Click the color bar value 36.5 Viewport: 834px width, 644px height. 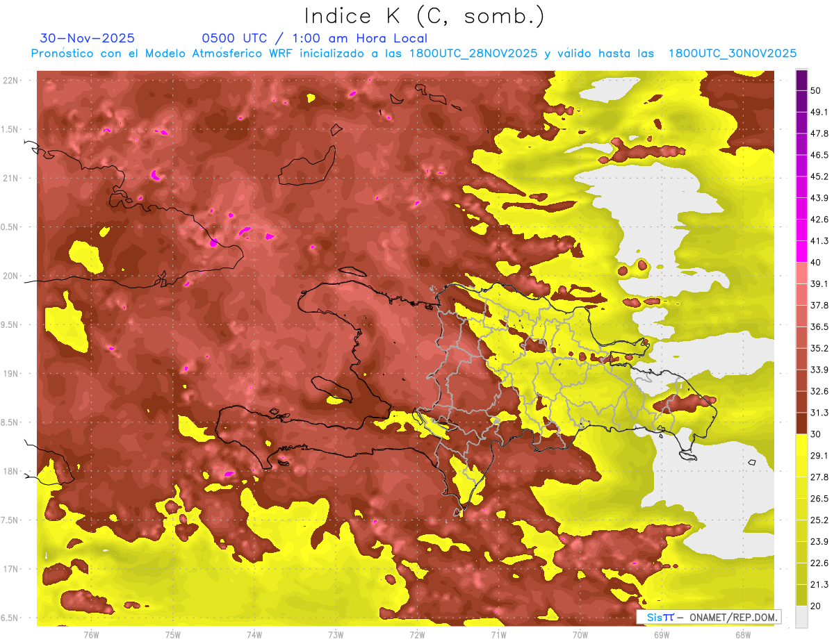click(x=819, y=327)
